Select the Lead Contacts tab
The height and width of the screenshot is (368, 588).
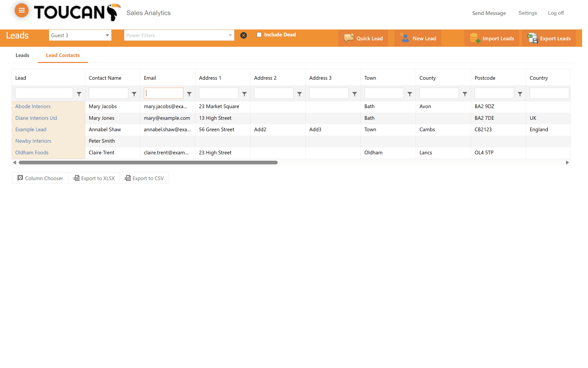[x=63, y=55]
